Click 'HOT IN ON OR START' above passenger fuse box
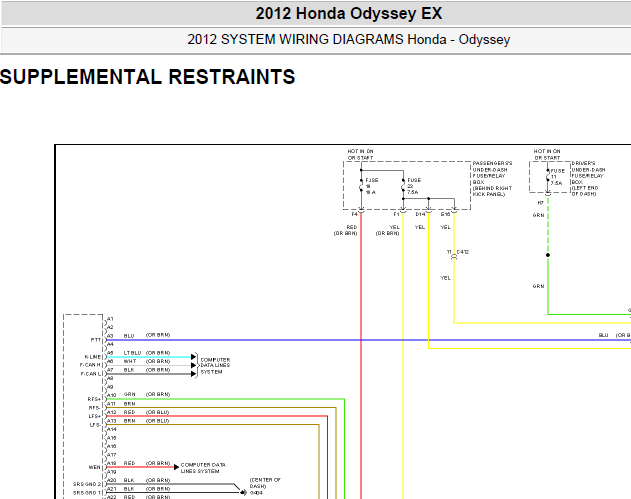This screenshot has width=631, height=499. click(x=360, y=155)
